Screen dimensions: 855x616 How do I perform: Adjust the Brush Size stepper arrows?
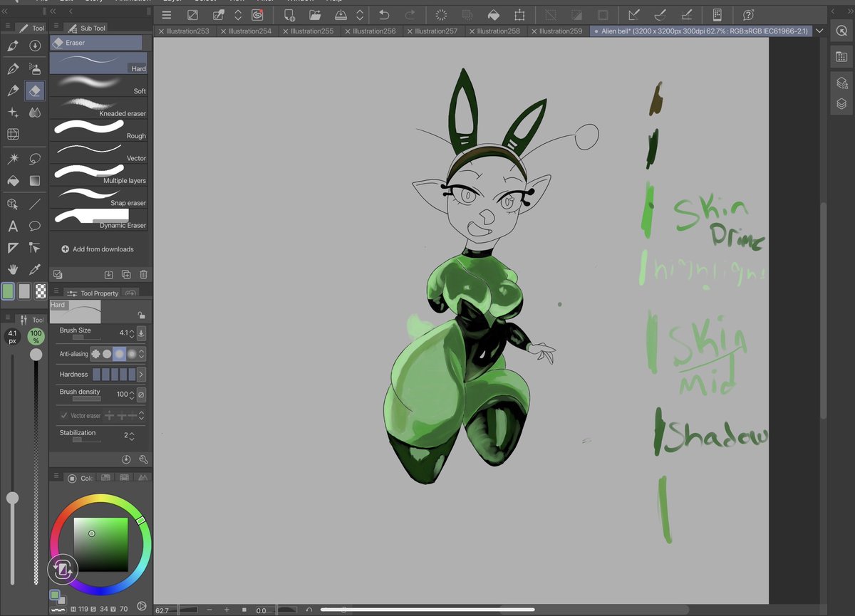(x=132, y=333)
